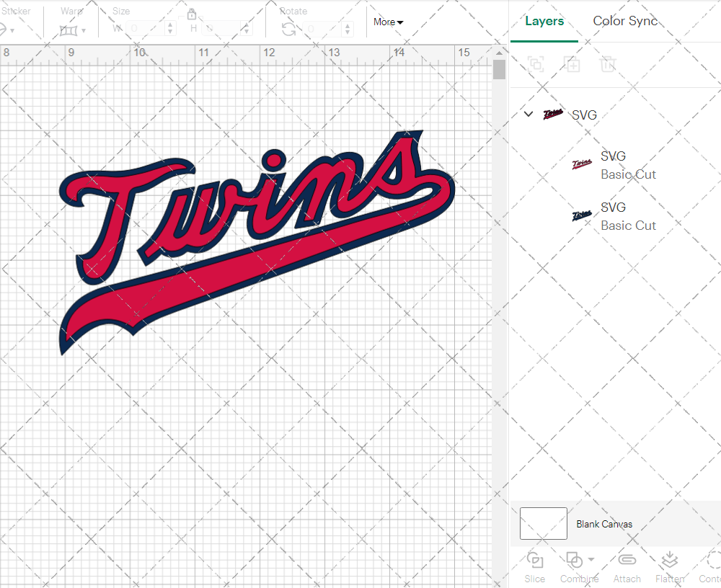Switch to the Layers tab
This screenshot has height=588, width=721.
(x=544, y=21)
